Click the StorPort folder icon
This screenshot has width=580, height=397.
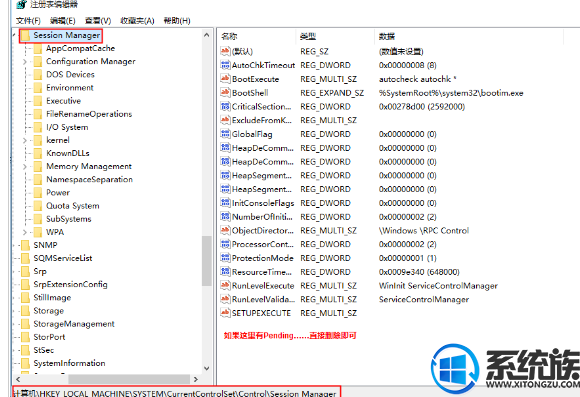[x=25, y=337]
